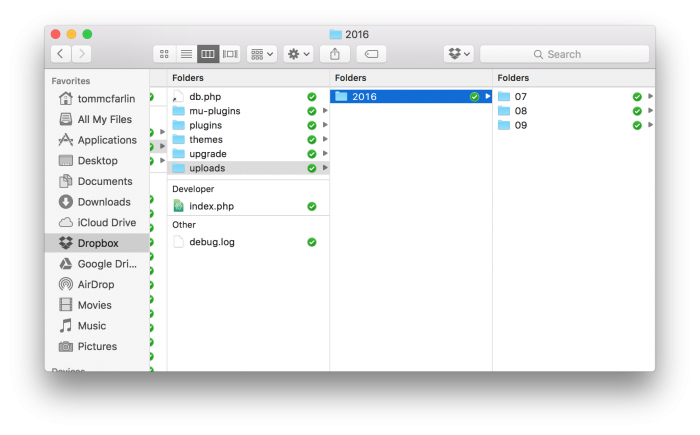Open AirDrop in sidebar
The width and height of the screenshot is (700, 435).
point(97,284)
